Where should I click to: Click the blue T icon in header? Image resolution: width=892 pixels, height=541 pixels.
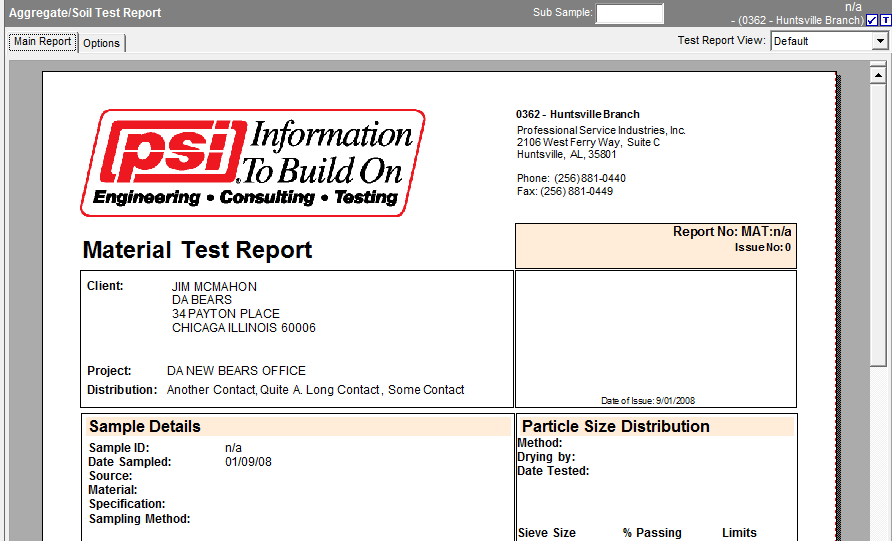885,20
